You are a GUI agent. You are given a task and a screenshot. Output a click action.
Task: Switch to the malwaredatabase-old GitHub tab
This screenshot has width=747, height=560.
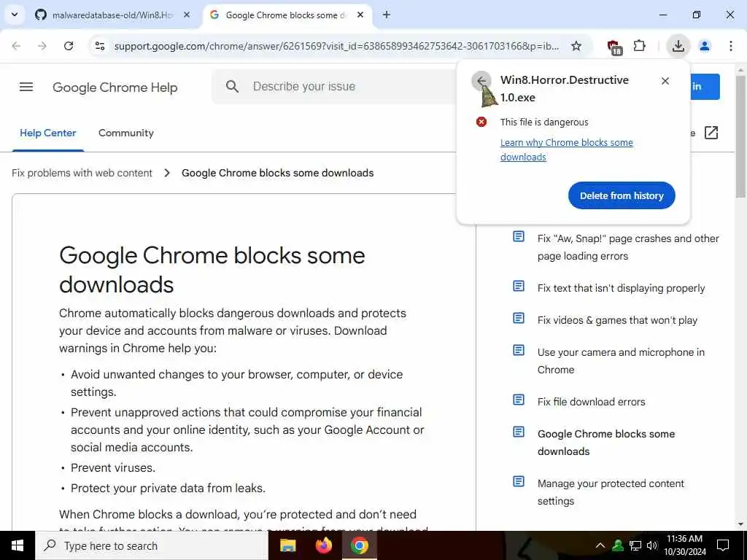pyautogui.click(x=112, y=15)
